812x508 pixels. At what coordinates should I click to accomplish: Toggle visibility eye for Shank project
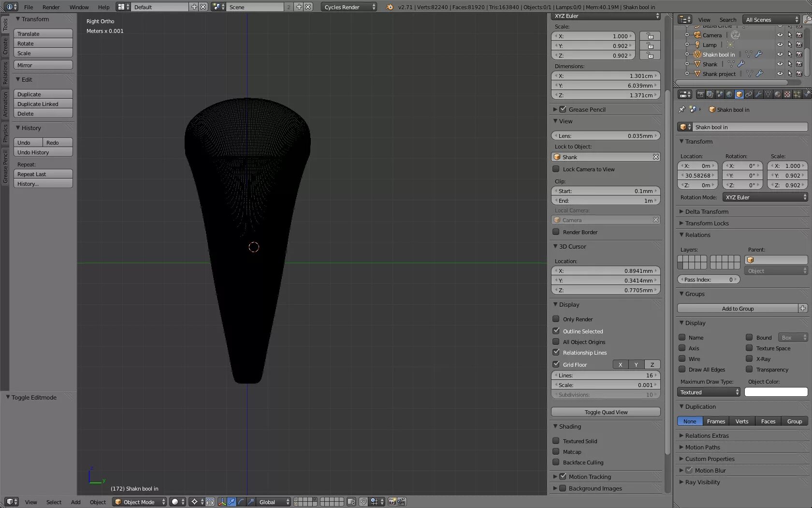780,74
